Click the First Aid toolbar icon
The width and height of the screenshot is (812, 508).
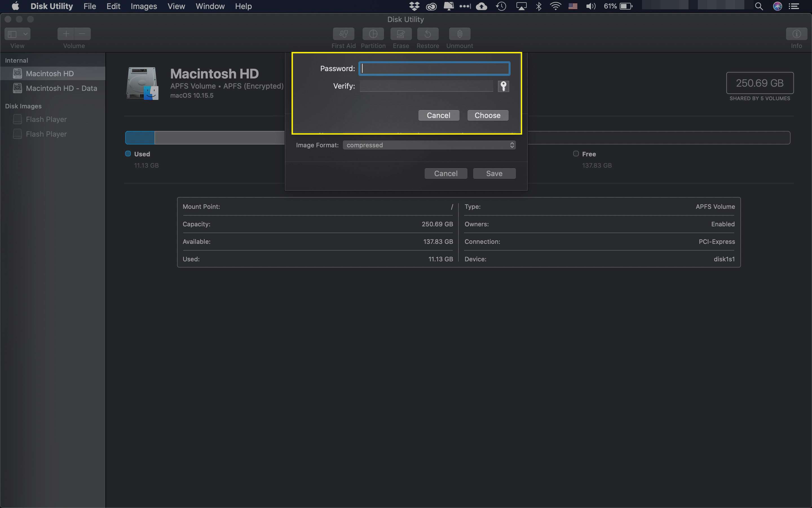(343, 34)
